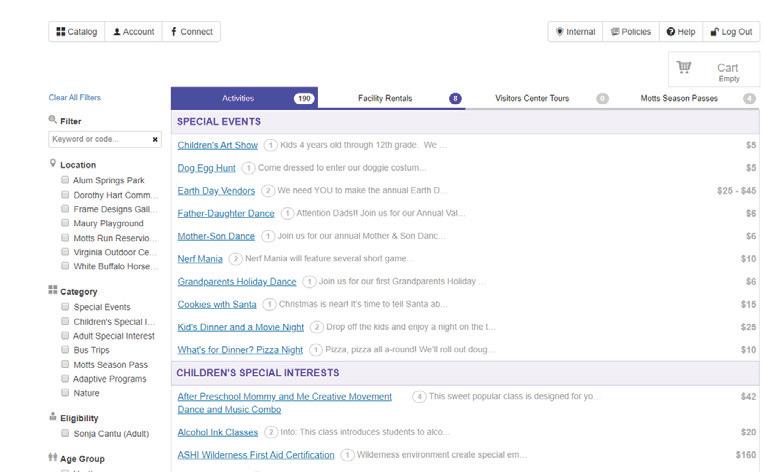Open Grandparents Holiday Dance
764x472 pixels.
point(237,282)
